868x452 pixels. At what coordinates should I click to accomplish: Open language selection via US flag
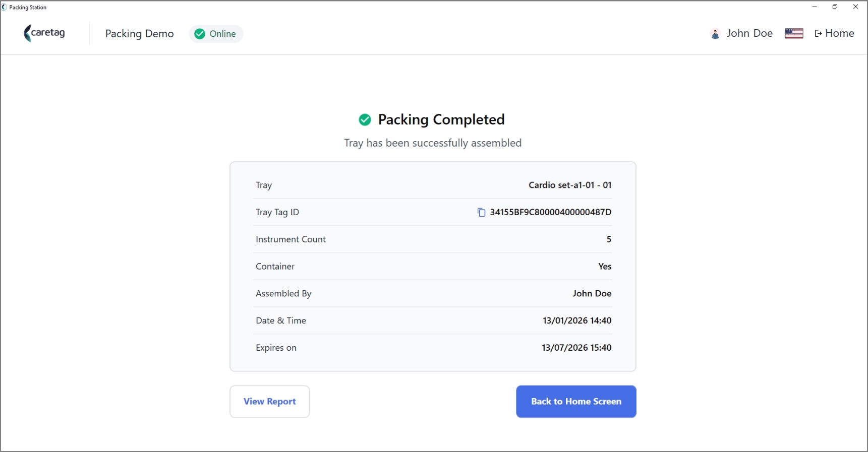pos(794,33)
